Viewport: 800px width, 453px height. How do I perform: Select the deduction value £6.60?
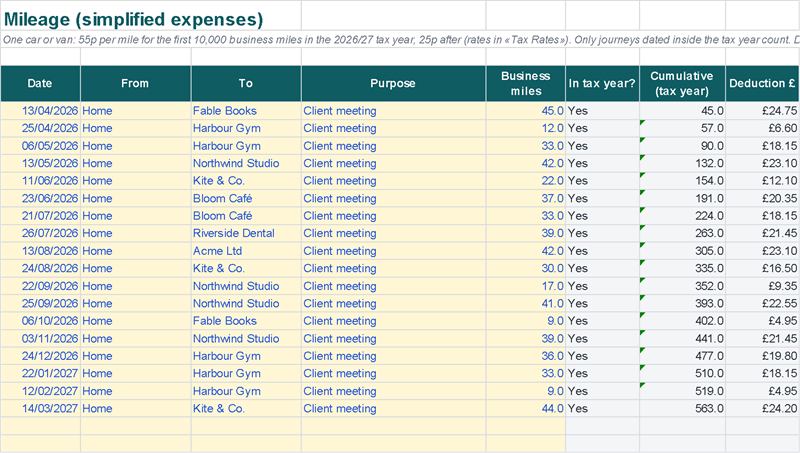coord(763,128)
